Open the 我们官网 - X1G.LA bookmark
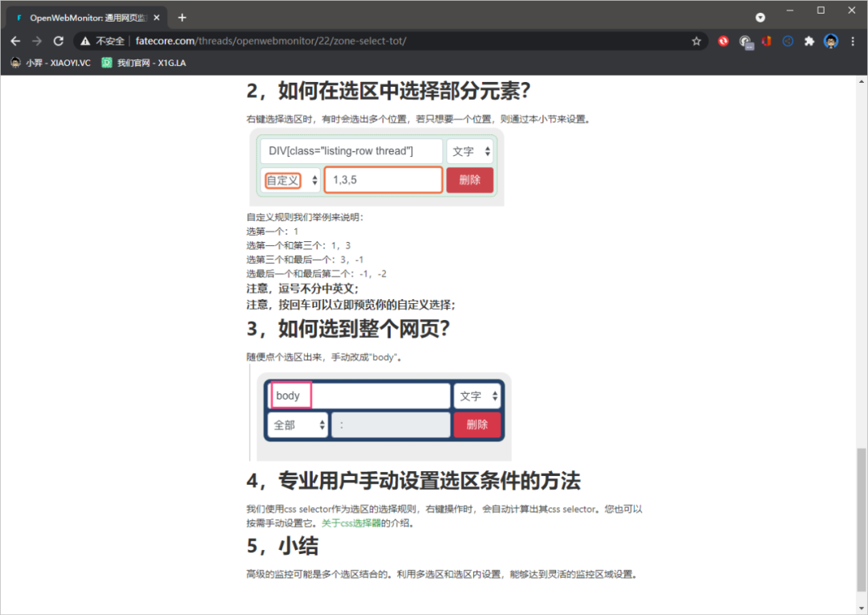This screenshot has width=868, height=615. coord(143,63)
